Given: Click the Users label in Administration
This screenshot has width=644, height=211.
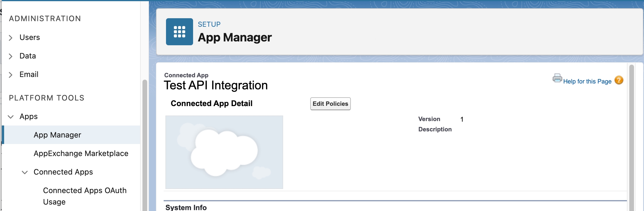Looking at the screenshot, I should click(30, 37).
